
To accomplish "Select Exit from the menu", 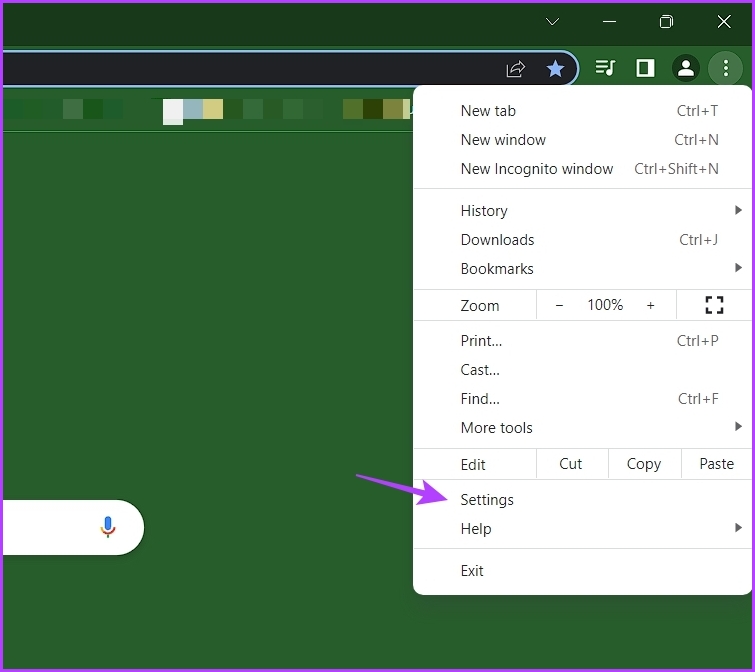I will (x=582, y=570).
